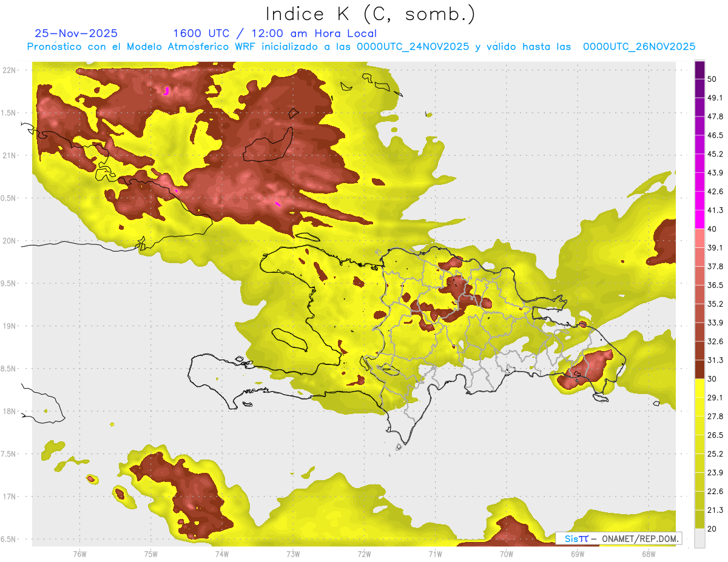The image size is (728, 562).
Task: Pick the bright yellow colorbar band between 29.1 and 30
Action: pyautogui.click(x=699, y=389)
